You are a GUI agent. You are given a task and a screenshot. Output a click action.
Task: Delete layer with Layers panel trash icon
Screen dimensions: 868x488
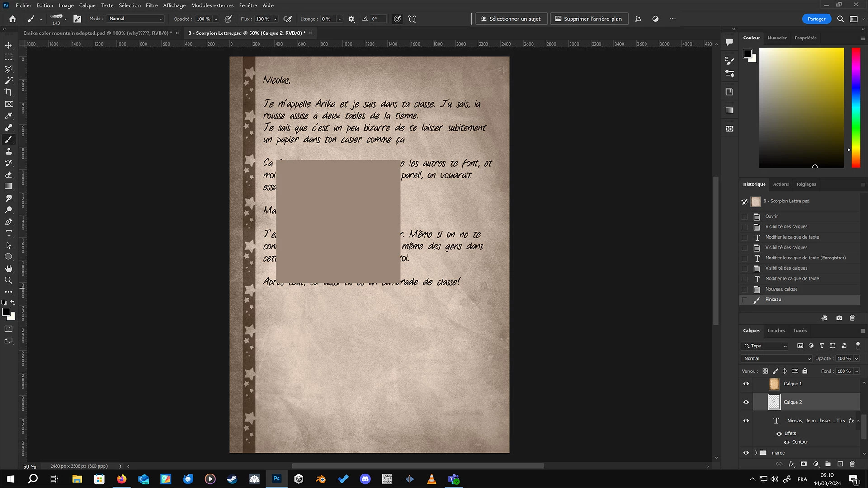[852, 464]
